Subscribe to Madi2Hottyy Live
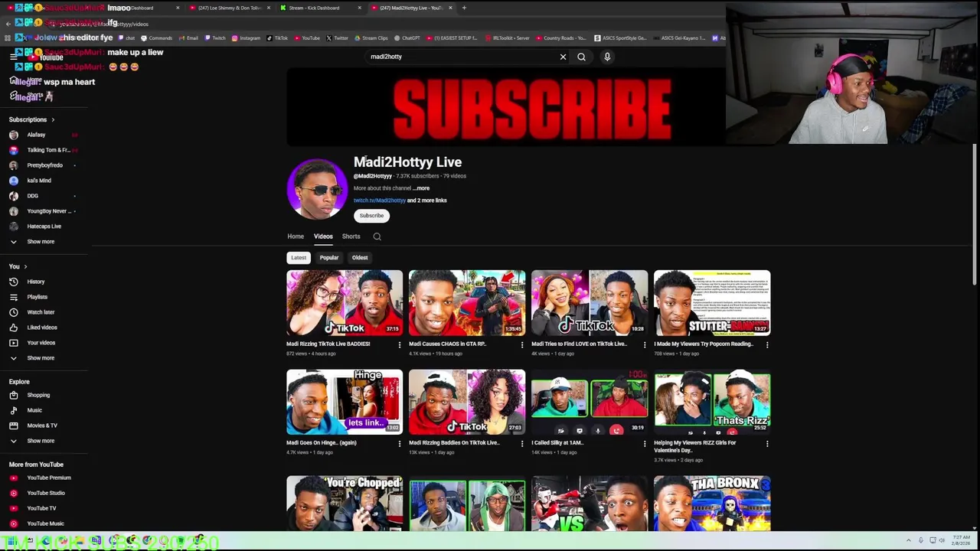 (371, 216)
